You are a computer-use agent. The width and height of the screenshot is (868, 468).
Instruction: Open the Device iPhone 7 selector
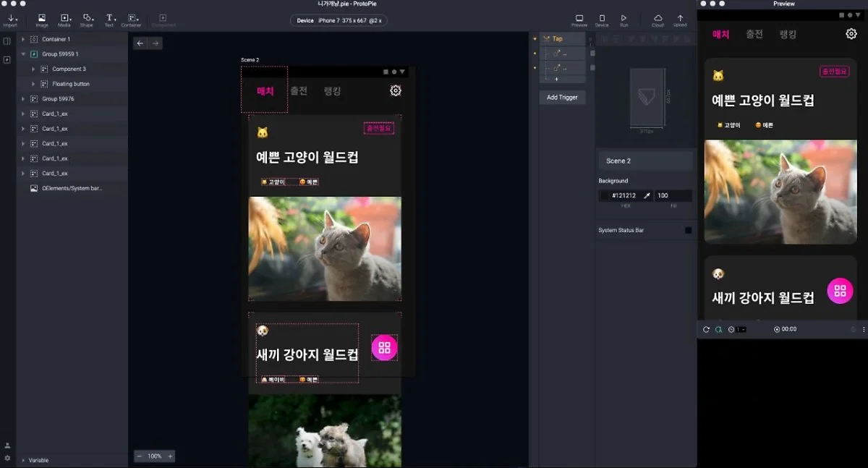click(x=339, y=20)
